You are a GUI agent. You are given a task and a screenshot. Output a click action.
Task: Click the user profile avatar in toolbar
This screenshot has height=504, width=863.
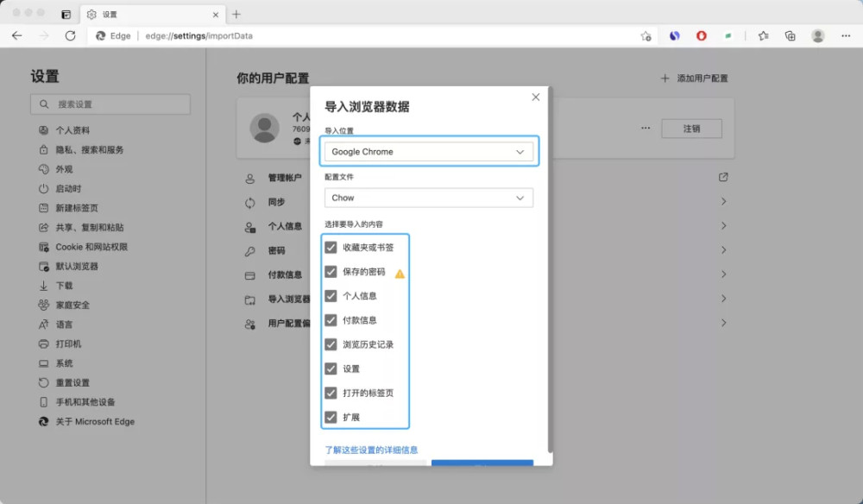tap(817, 36)
